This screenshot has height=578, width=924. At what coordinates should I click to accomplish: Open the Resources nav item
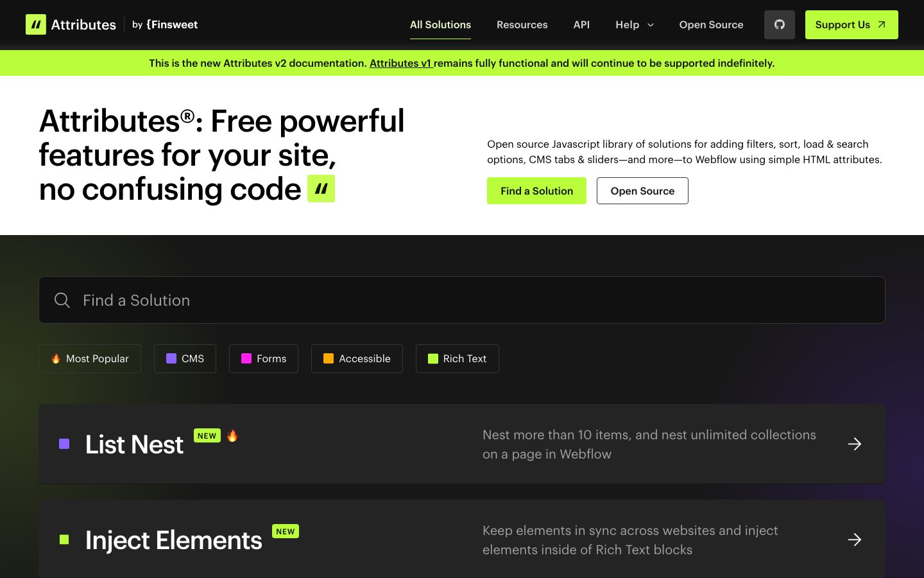click(522, 25)
